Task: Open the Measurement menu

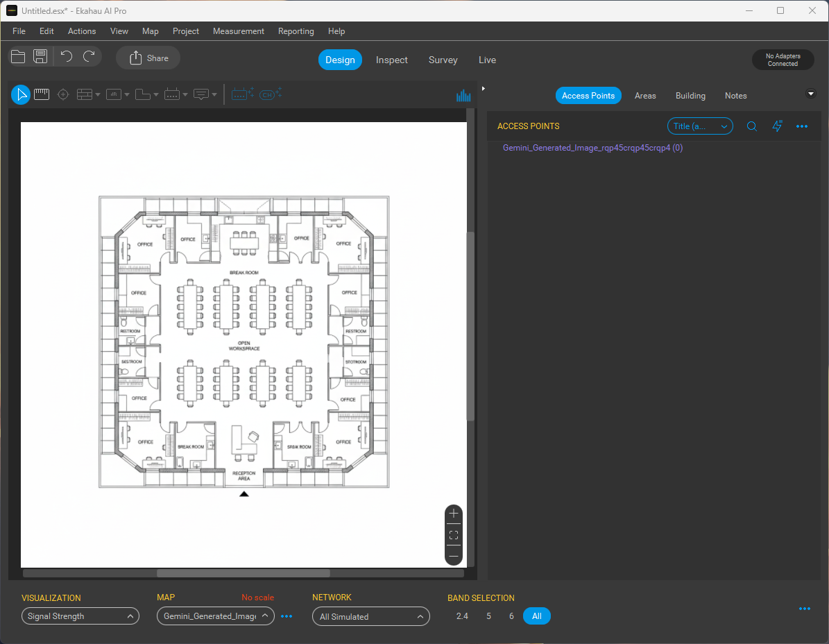Action: [238, 31]
